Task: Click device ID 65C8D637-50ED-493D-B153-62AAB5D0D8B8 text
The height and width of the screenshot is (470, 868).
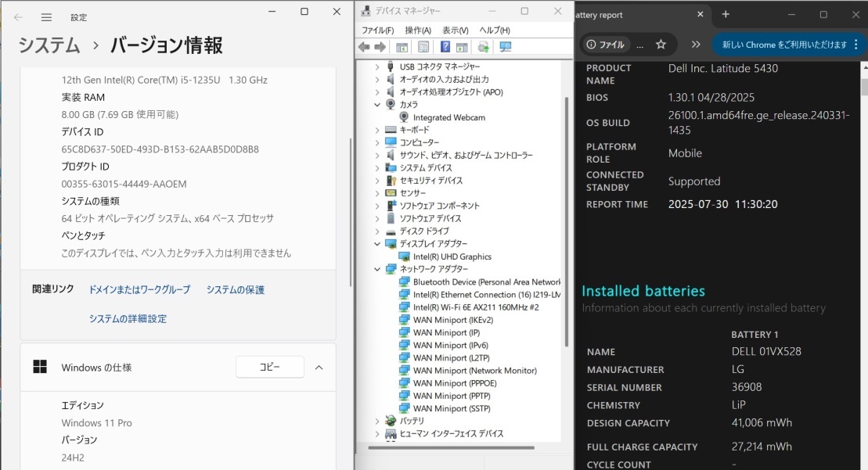Action: click(x=160, y=149)
